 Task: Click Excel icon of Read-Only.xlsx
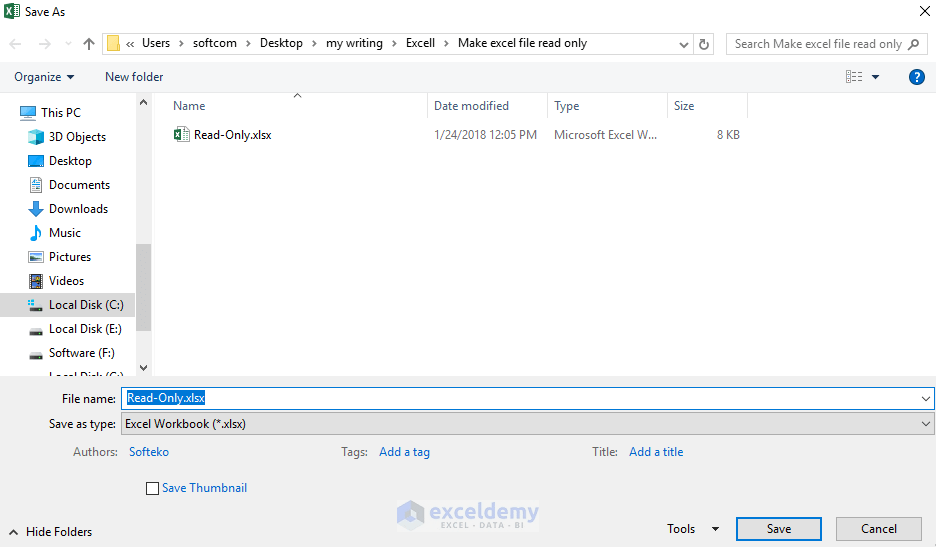click(x=181, y=134)
